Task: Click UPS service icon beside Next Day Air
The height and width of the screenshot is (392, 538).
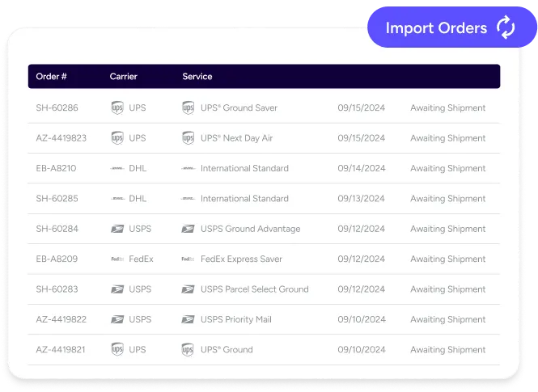Action: pyautogui.click(x=189, y=138)
